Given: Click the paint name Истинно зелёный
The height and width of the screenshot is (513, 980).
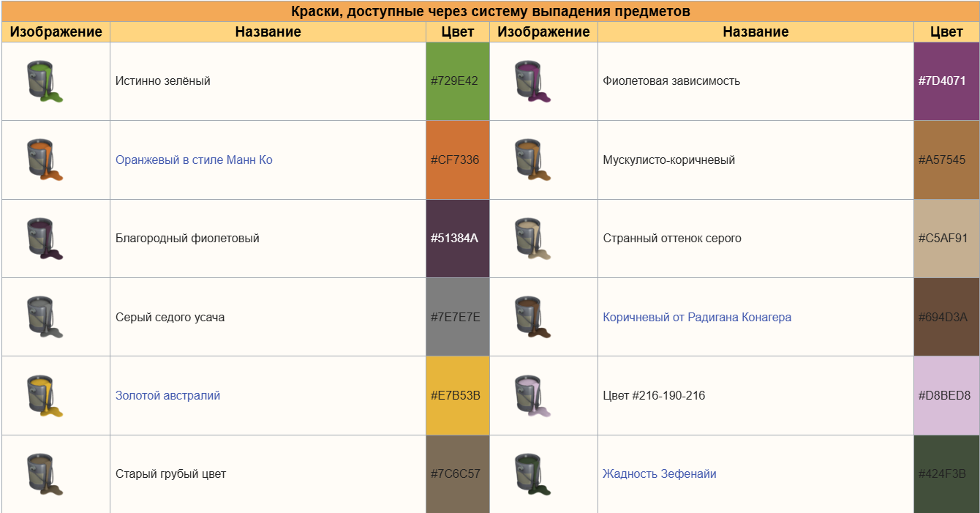Looking at the screenshot, I should click(163, 81).
